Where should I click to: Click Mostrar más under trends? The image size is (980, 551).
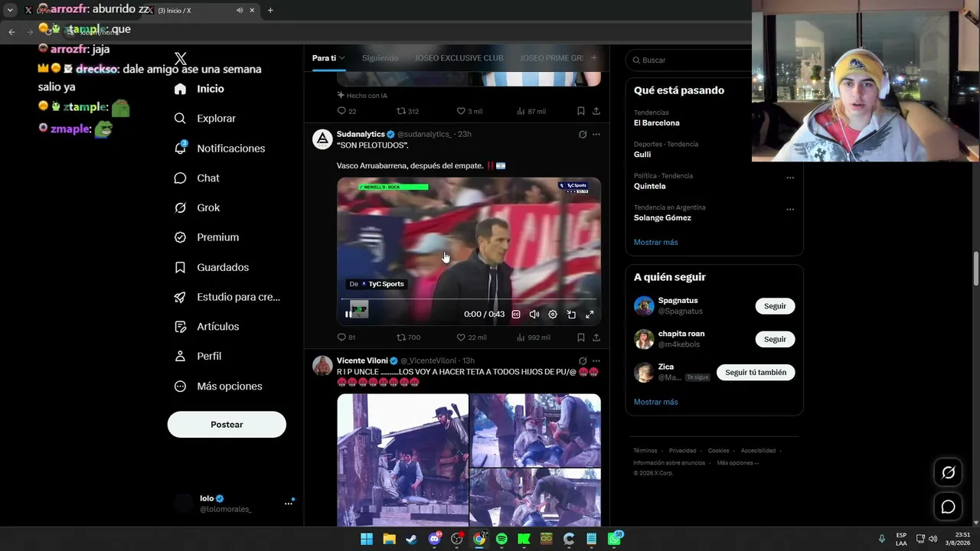(x=655, y=243)
